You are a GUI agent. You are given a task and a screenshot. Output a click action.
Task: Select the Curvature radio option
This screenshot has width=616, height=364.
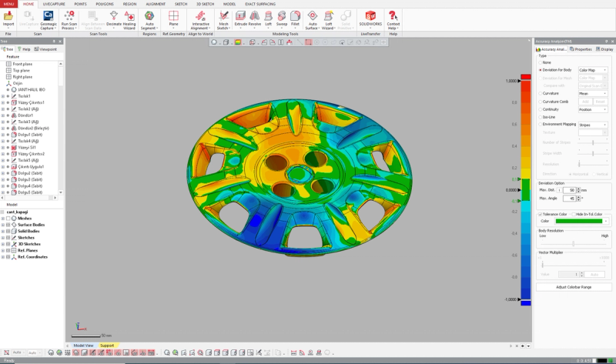pos(541,93)
